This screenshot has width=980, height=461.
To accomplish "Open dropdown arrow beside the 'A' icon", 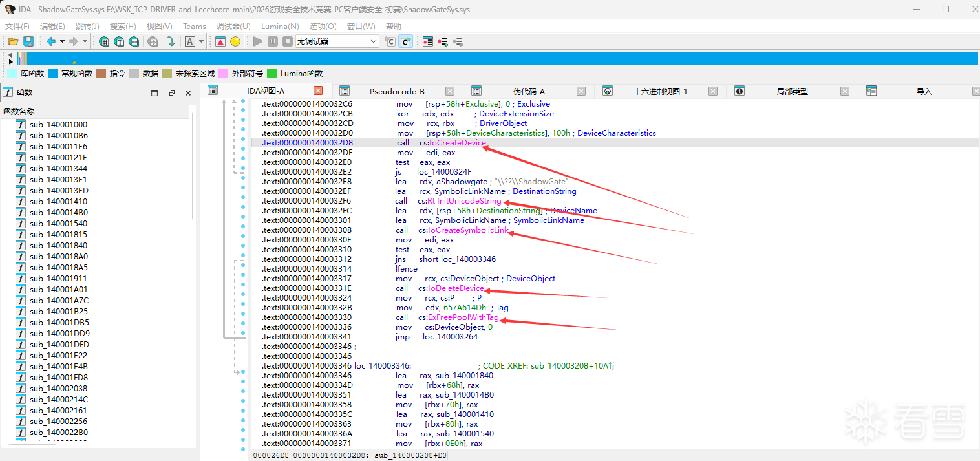I will pyautogui.click(x=201, y=41).
